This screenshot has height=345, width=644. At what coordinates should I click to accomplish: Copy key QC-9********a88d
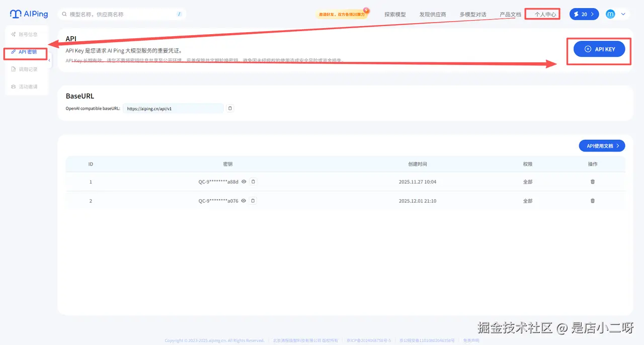click(253, 182)
